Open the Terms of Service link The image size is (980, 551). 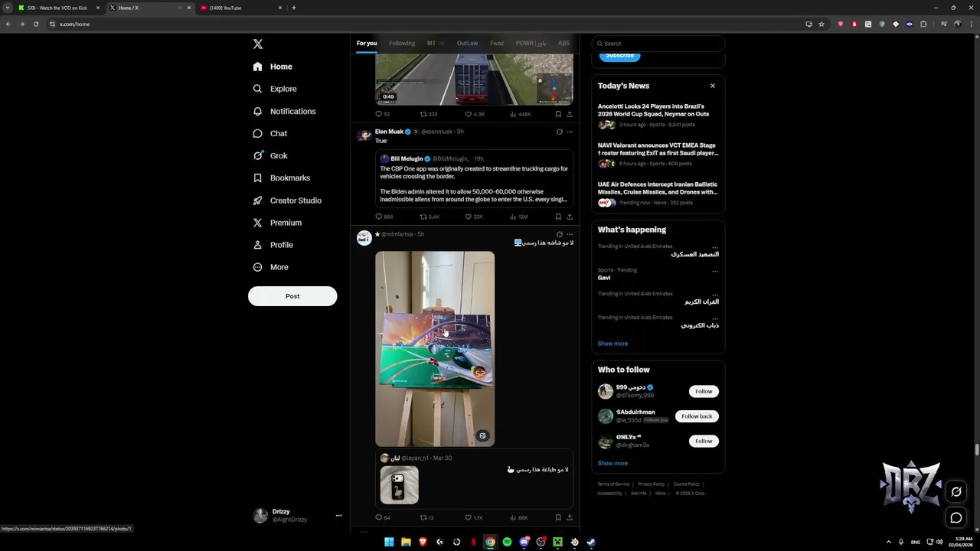click(613, 484)
